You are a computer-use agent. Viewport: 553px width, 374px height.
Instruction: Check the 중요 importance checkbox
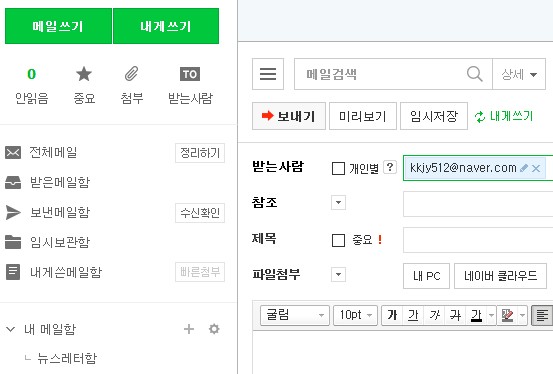click(338, 240)
